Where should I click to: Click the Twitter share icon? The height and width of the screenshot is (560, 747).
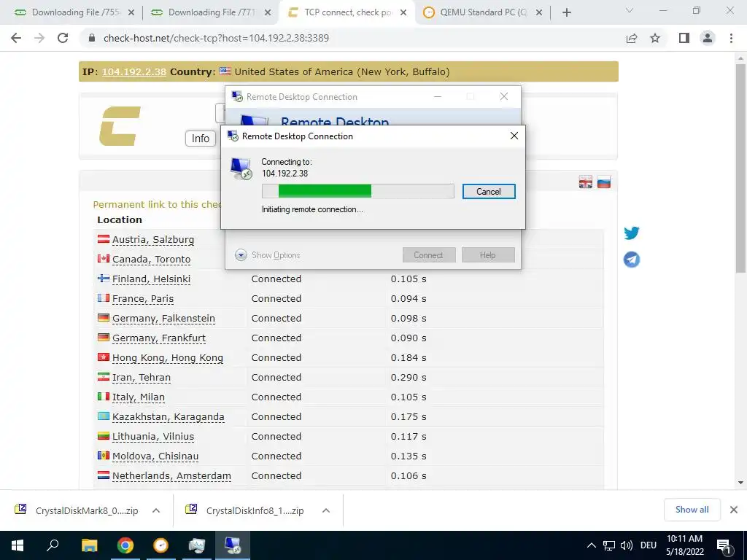tap(631, 233)
